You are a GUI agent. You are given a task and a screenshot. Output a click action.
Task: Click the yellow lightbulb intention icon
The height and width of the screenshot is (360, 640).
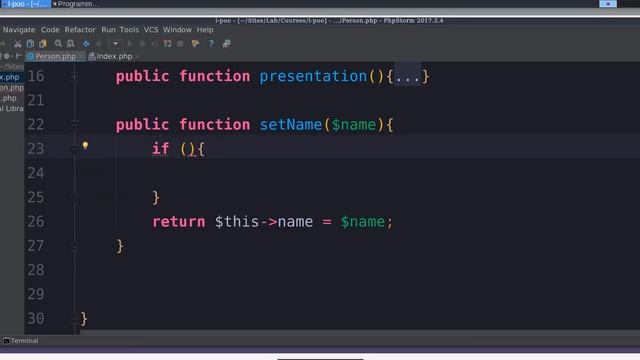pos(85,145)
